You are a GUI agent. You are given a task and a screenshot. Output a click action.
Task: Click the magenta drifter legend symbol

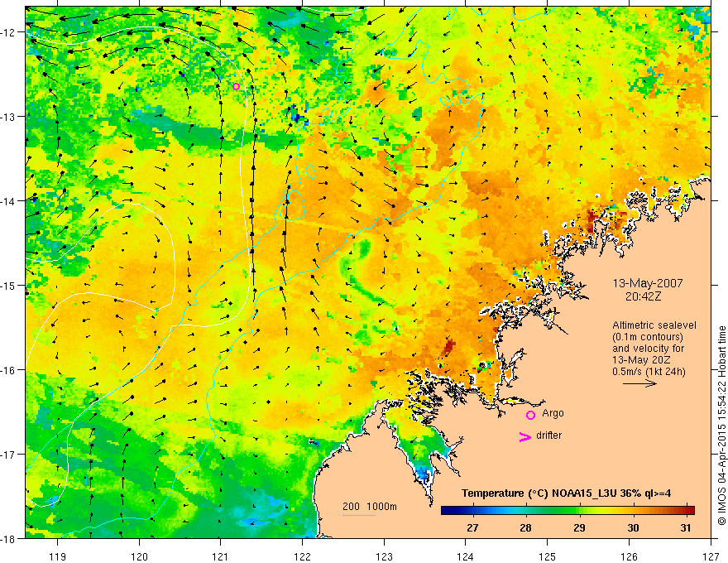[525, 436]
